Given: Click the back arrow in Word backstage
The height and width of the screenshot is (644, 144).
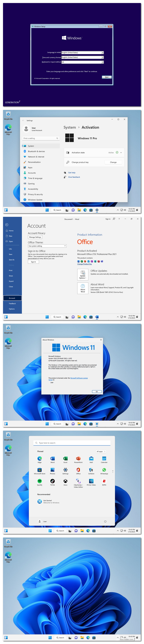Looking at the screenshot, I should 7,225.
